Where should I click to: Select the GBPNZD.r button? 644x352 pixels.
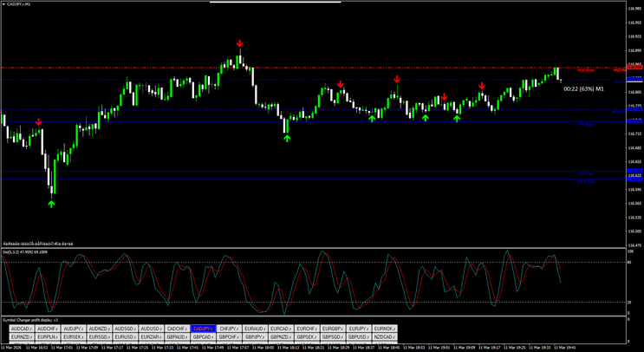pos(282,336)
